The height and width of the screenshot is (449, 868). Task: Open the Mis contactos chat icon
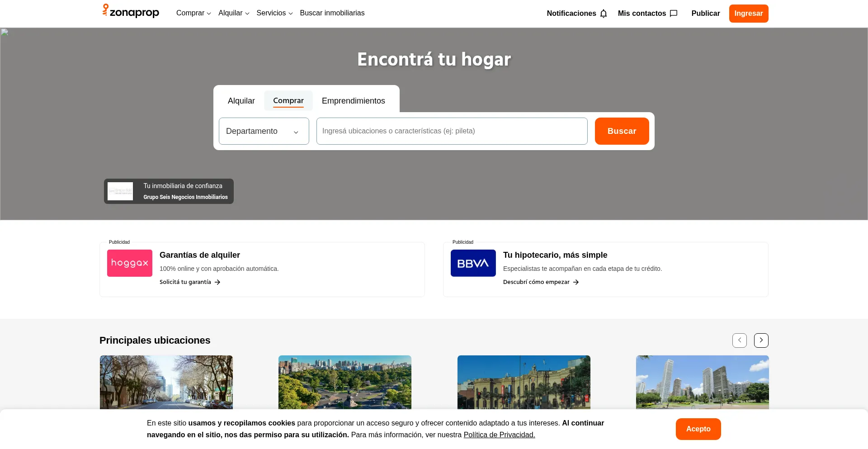click(674, 14)
